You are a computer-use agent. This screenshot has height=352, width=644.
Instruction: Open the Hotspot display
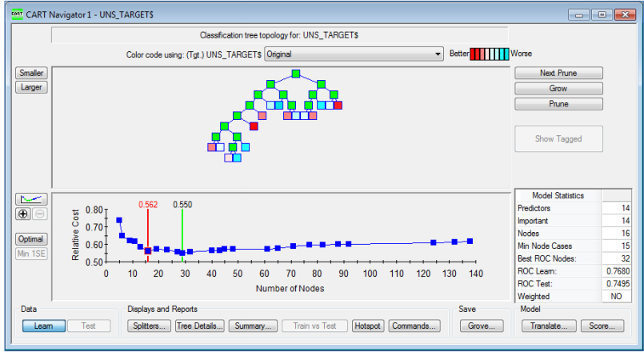(x=367, y=326)
